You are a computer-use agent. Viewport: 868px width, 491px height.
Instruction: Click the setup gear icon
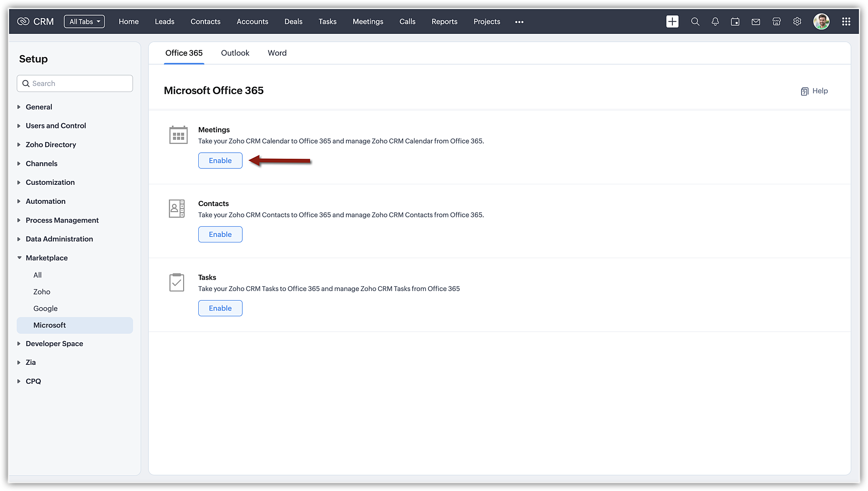tap(797, 21)
